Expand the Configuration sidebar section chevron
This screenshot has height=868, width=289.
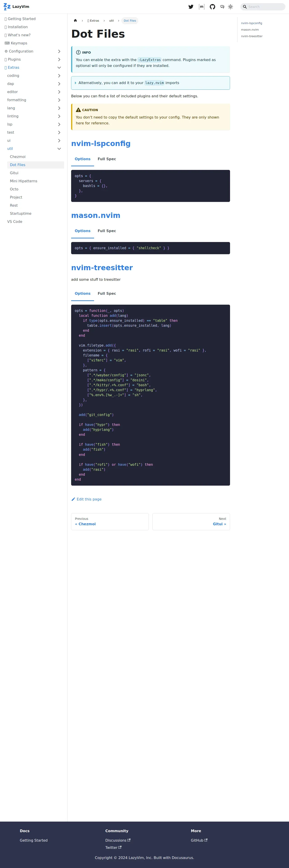59,51
